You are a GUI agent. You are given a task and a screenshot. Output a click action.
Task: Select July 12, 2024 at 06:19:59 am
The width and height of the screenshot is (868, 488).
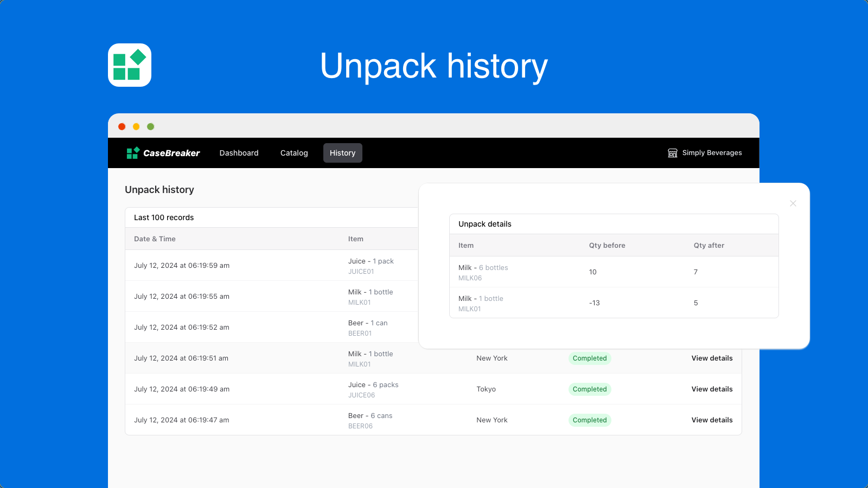point(182,266)
